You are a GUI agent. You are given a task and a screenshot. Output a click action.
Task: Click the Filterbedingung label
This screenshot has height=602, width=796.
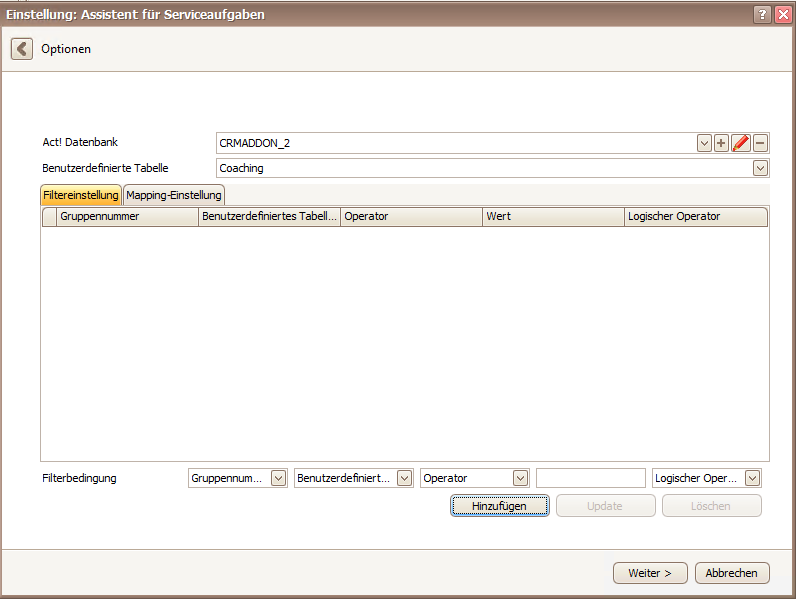pos(79,478)
